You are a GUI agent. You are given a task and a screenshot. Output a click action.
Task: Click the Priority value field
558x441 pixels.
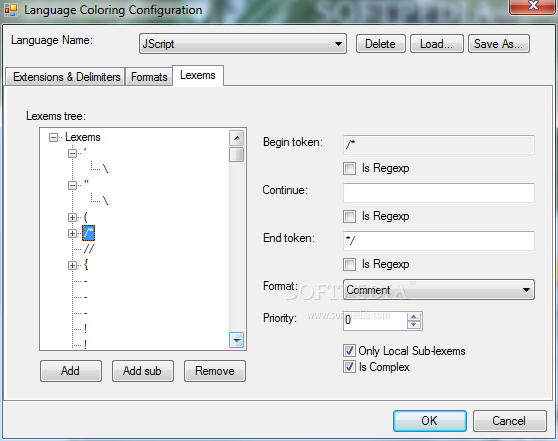pyautogui.click(x=375, y=320)
